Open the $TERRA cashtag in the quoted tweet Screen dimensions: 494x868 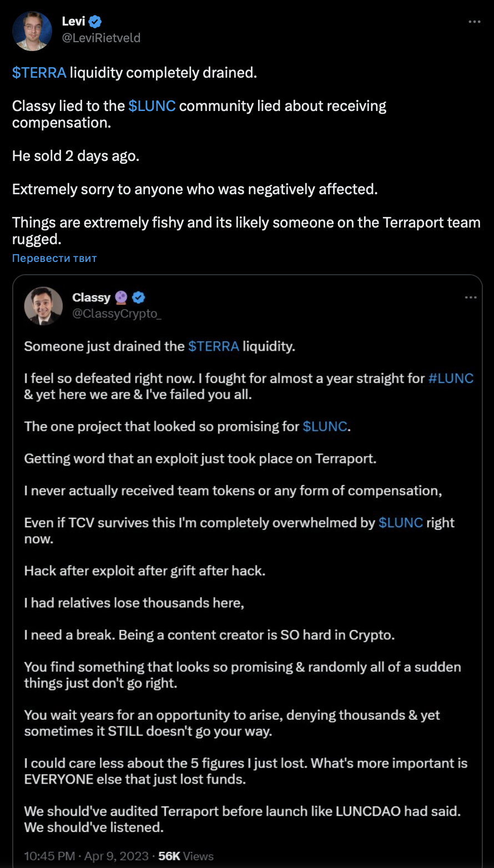point(214,346)
